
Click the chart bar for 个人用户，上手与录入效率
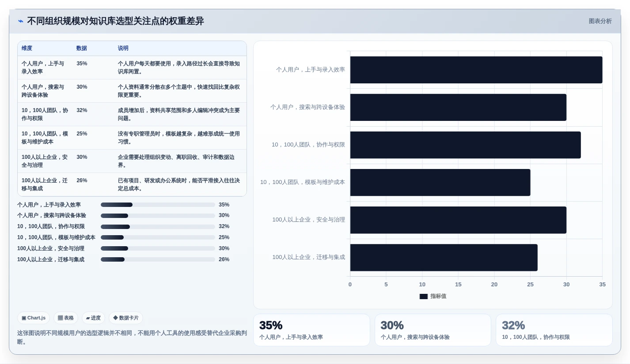(x=476, y=70)
